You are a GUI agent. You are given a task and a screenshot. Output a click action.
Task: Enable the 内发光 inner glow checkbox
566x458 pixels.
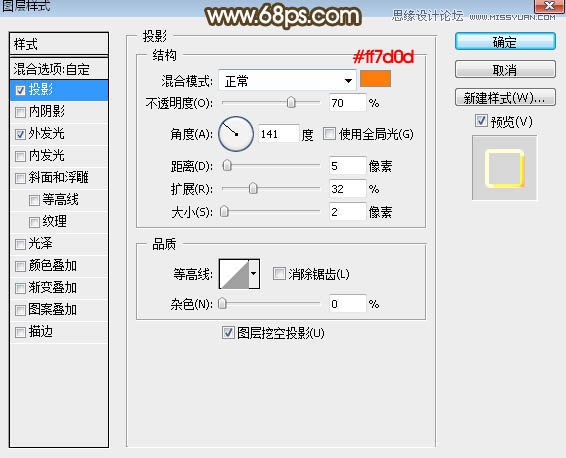(20, 156)
